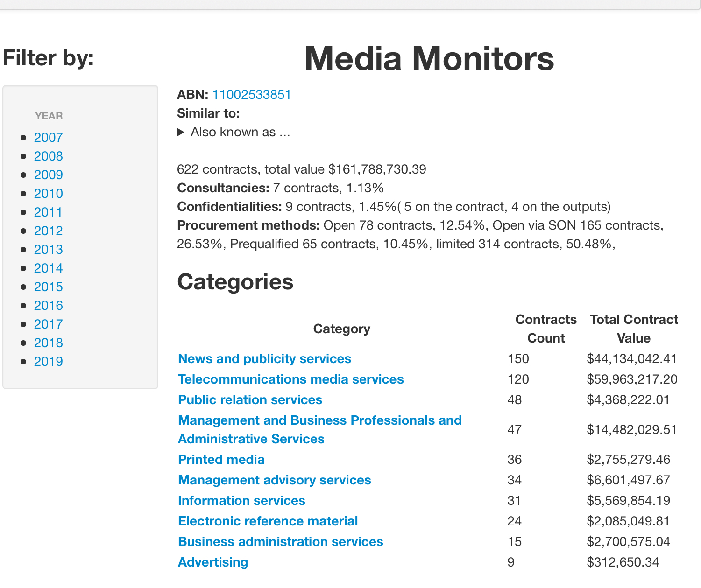Select the 'Procurement methods:' label

click(248, 225)
